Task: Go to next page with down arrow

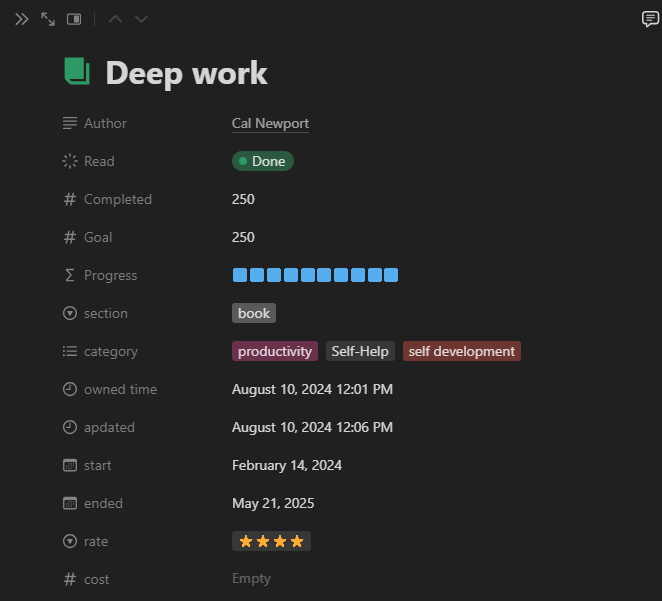Action: (x=141, y=19)
